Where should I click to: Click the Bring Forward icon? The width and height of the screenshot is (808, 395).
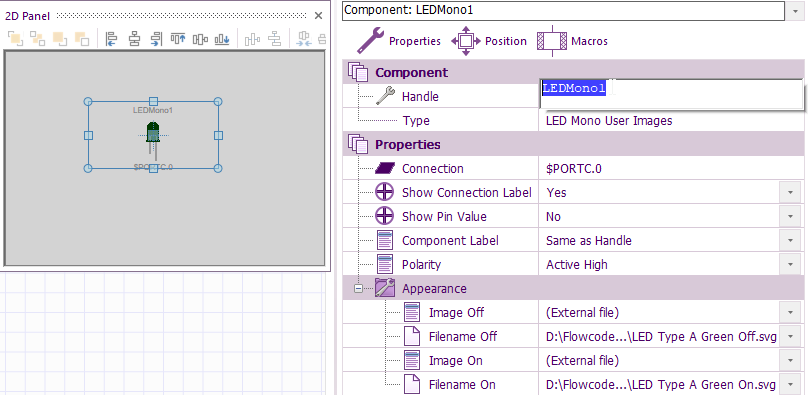[x=60, y=39]
